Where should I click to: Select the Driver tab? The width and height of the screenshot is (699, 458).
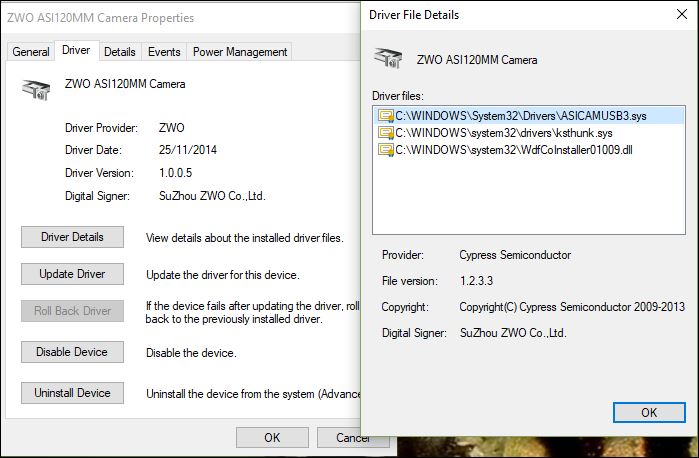coord(76,51)
